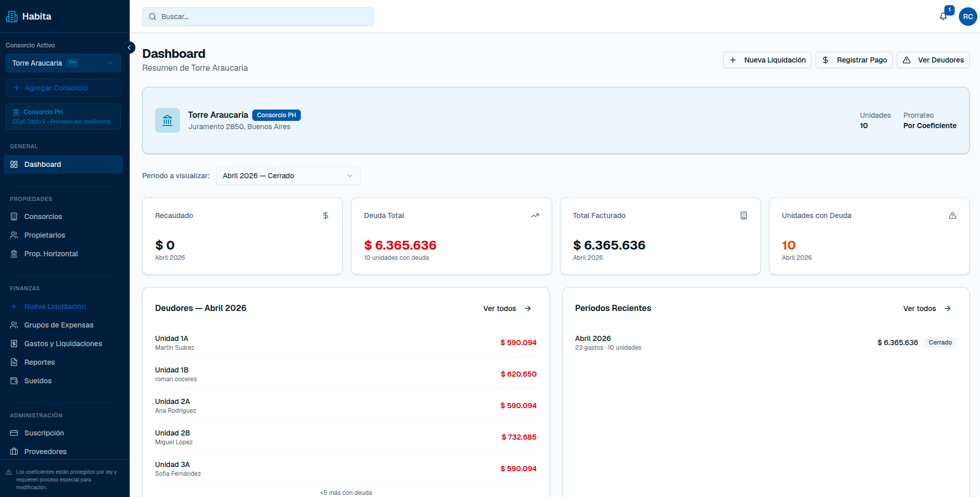Select the Unidad 2A debtor row

point(346,406)
